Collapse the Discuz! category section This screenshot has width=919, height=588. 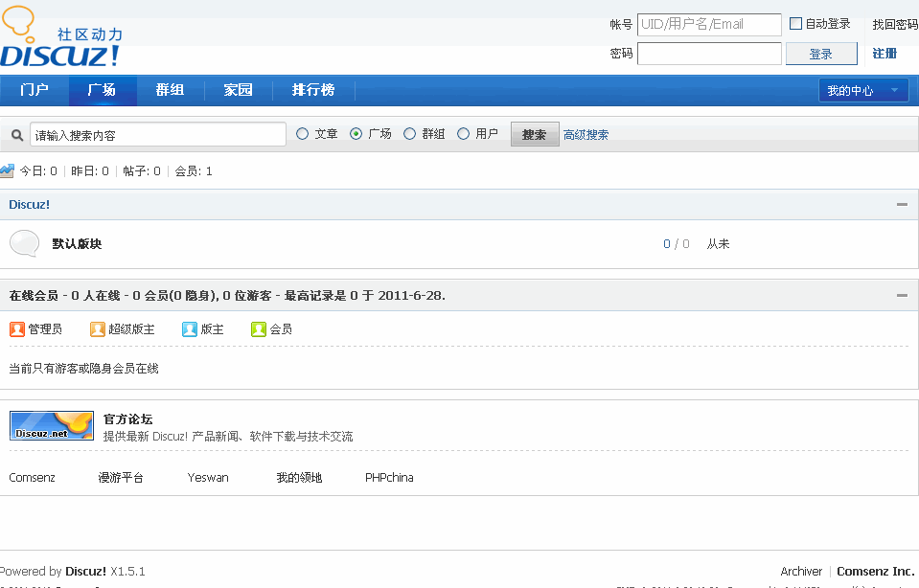902,204
